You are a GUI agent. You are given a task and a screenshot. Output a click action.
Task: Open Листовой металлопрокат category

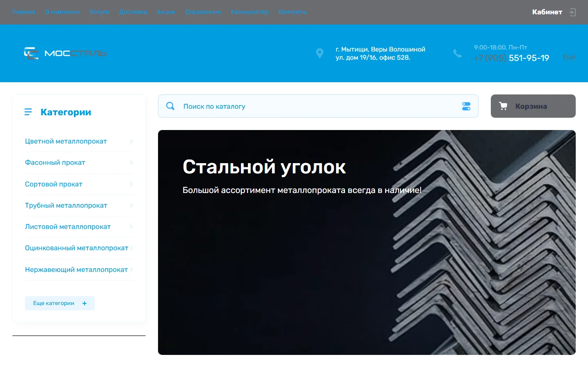click(68, 227)
